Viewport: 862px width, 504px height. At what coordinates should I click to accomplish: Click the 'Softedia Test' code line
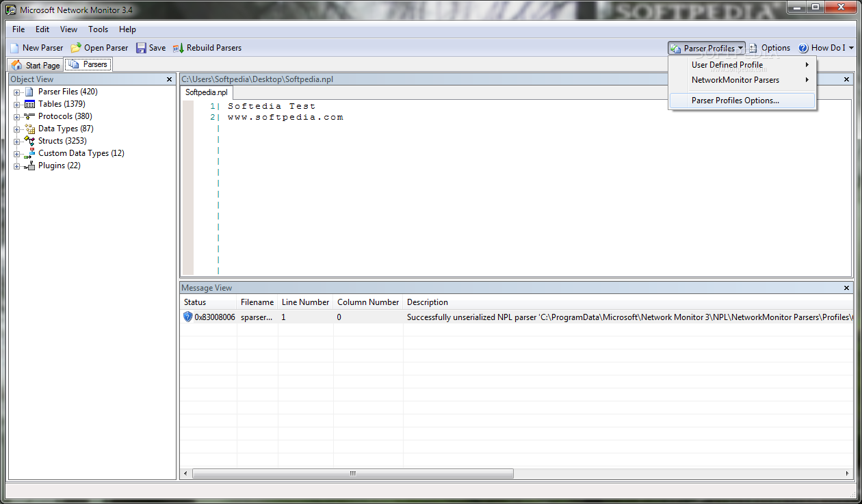coord(272,106)
